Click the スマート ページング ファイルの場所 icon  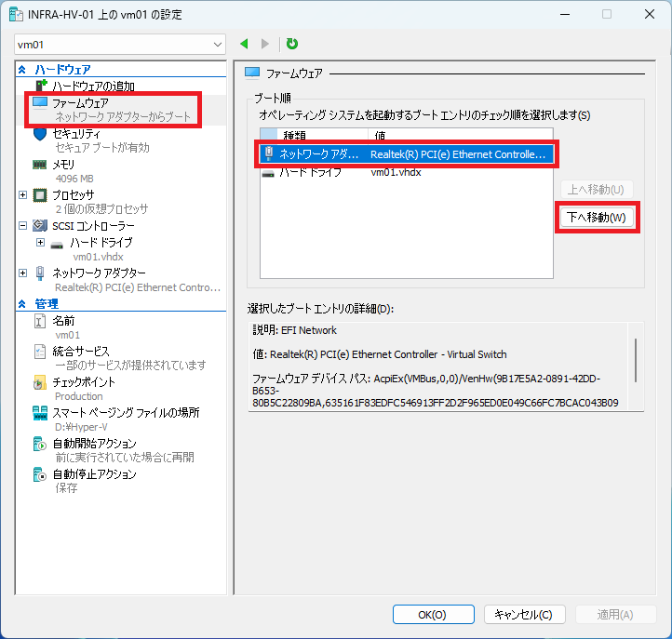(x=40, y=413)
